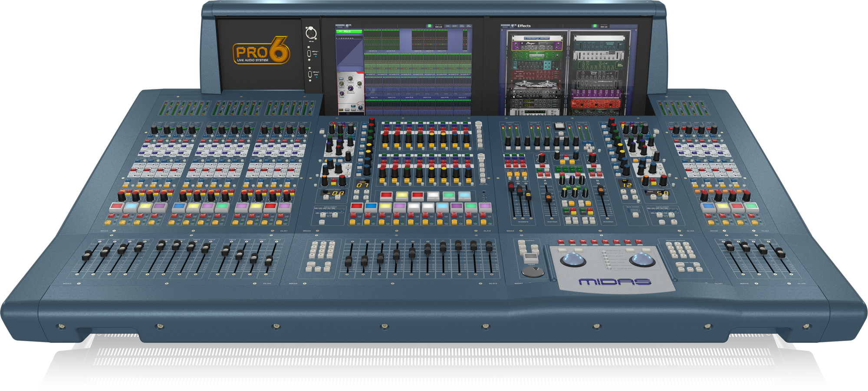Screen dimensions: 868x391
Task: Move the monitor B orange fader
Action: point(601,190)
